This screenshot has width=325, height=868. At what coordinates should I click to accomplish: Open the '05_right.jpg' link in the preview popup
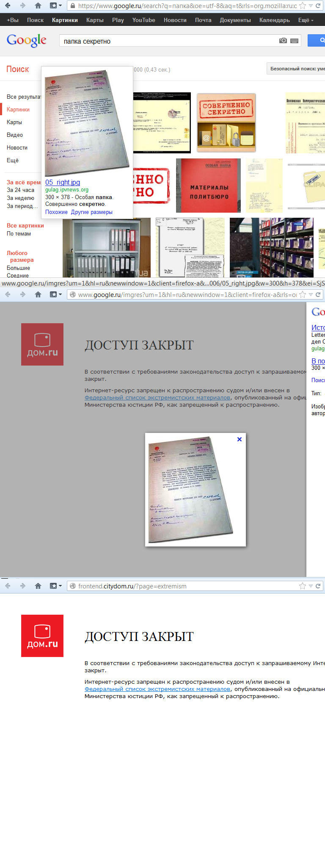pyautogui.click(x=63, y=182)
